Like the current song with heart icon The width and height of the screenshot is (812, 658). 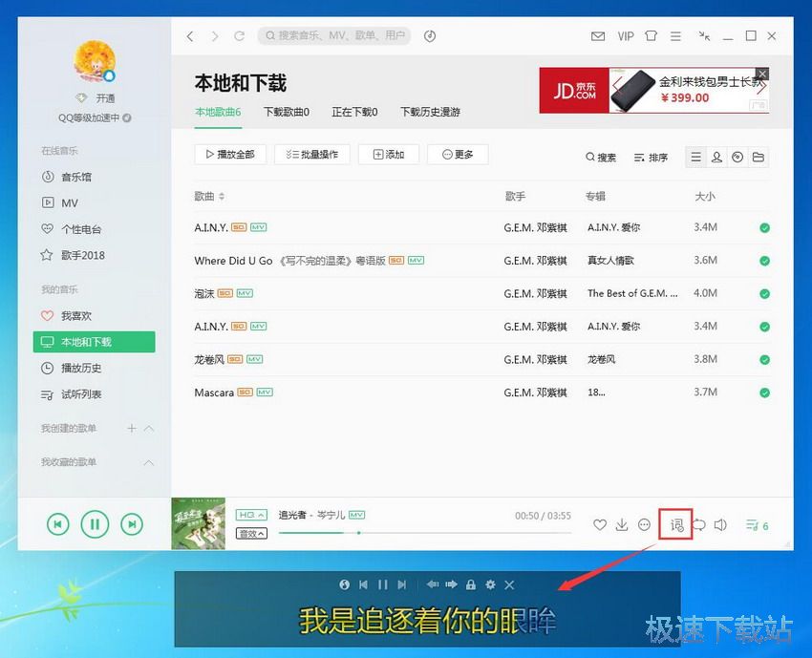(x=600, y=525)
